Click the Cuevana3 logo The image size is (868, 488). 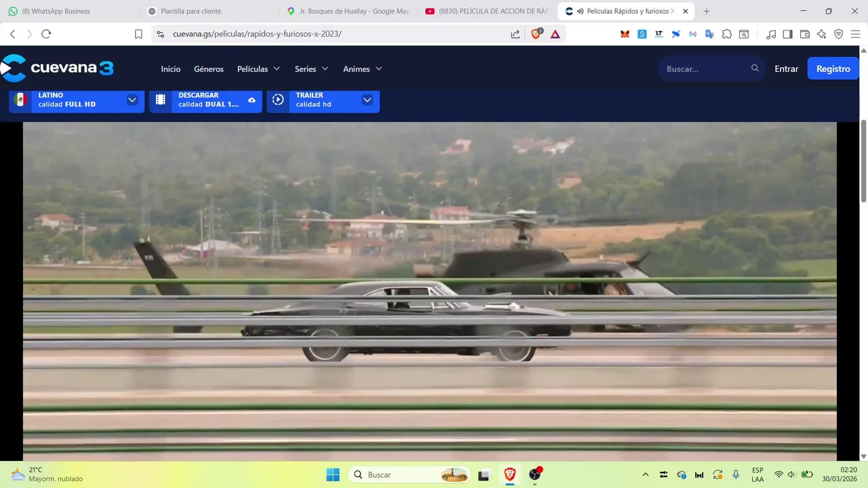[57, 68]
